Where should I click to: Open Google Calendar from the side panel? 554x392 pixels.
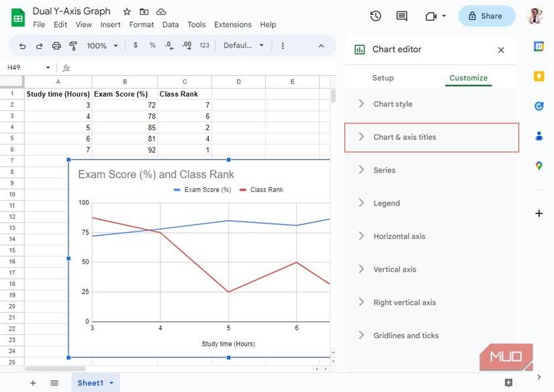539,46
